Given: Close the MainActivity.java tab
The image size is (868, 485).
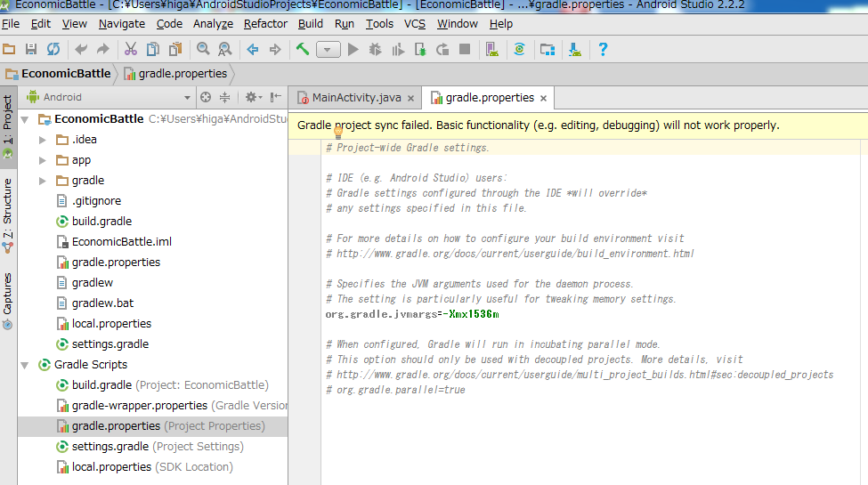Looking at the screenshot, I should pos(410,98).
